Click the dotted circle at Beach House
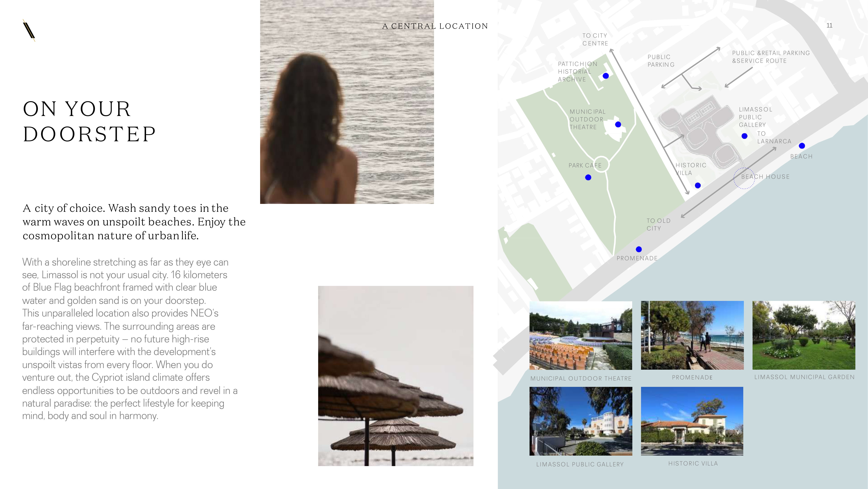 744,178
